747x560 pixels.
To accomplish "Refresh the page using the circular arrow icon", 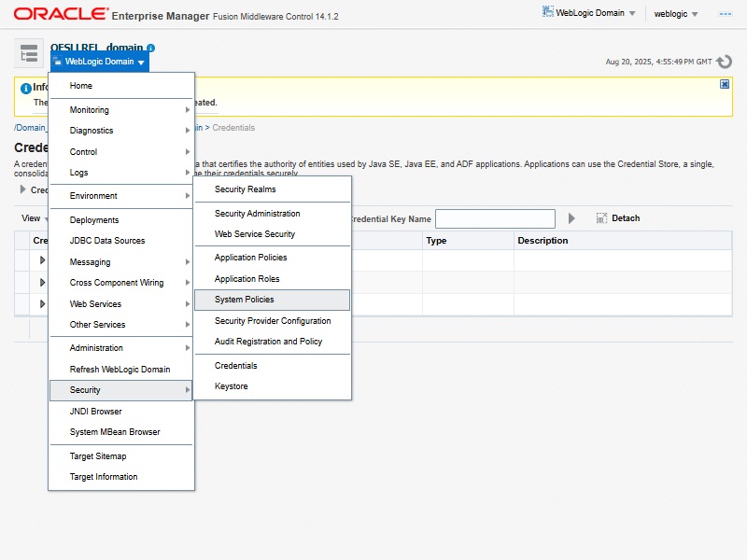I will [725, 62].
